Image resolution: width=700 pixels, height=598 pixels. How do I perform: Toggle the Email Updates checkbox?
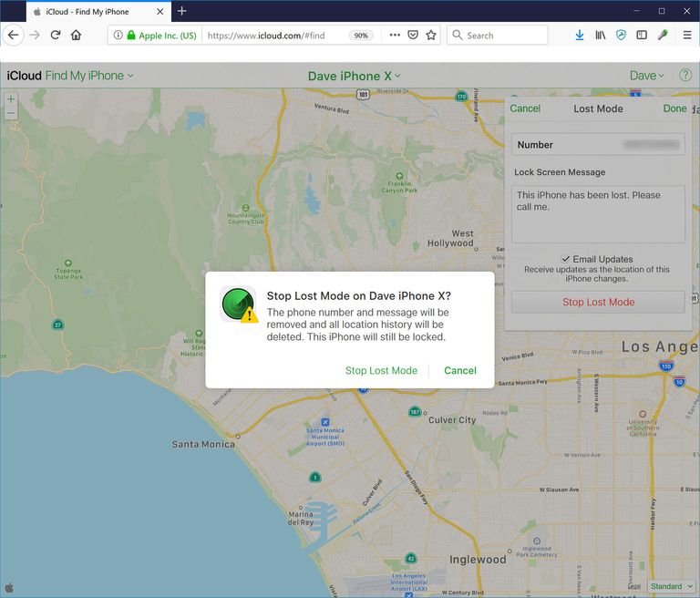pyautogui.click(x=566, y=259)
